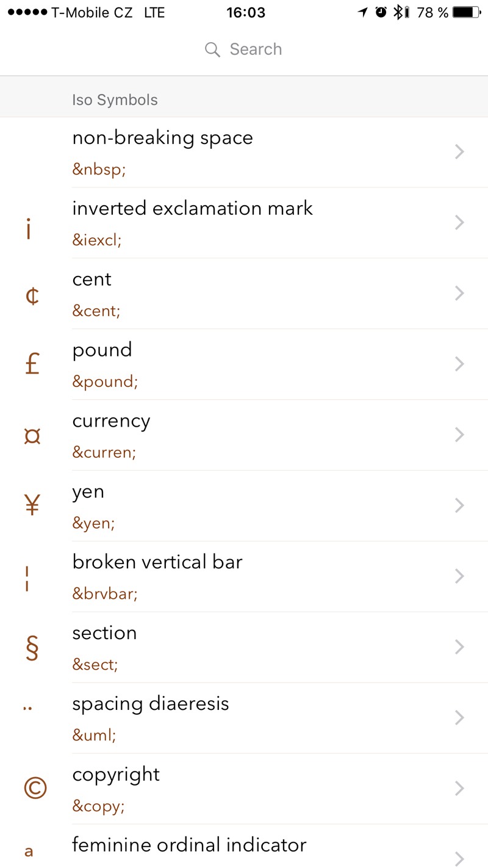
Task: Tap the pound sign symbol icon
Action: (x=32, y=364)
